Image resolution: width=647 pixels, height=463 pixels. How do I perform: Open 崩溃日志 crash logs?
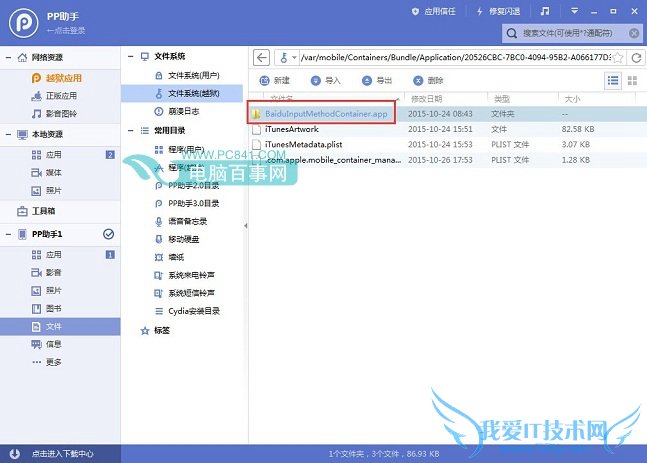pyautogui.click(x=177, y=111)
